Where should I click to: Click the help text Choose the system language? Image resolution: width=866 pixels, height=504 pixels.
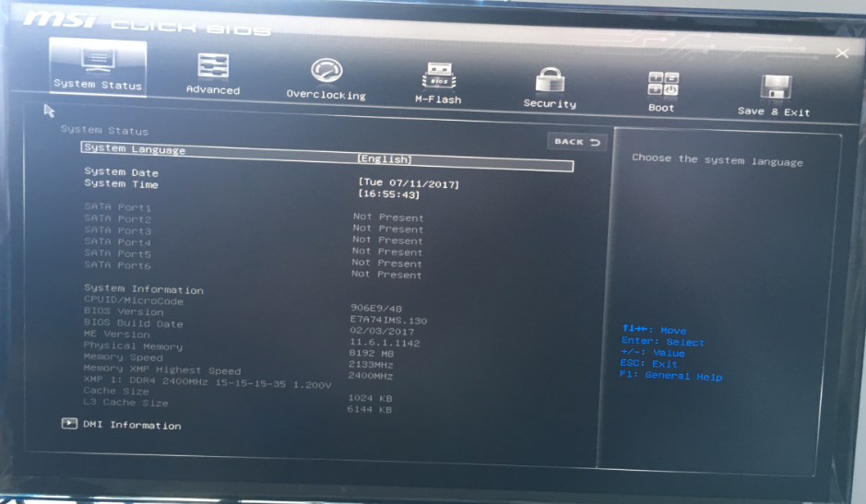(x=718, y=159)
